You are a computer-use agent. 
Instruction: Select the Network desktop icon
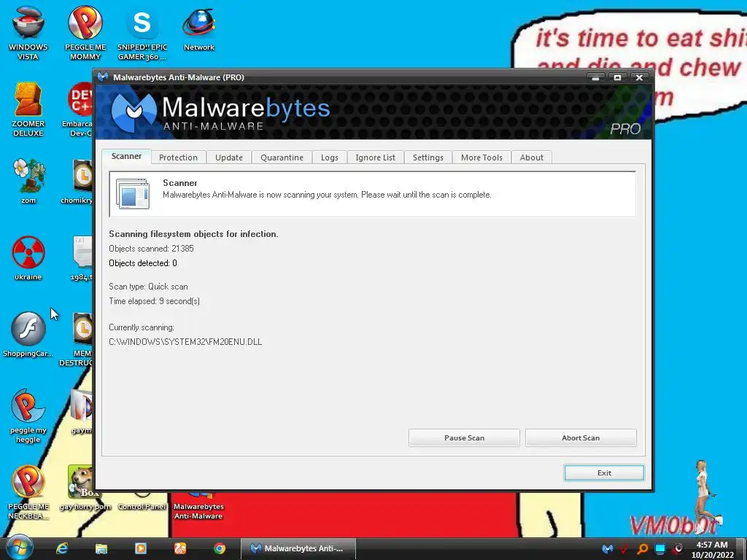199,28
